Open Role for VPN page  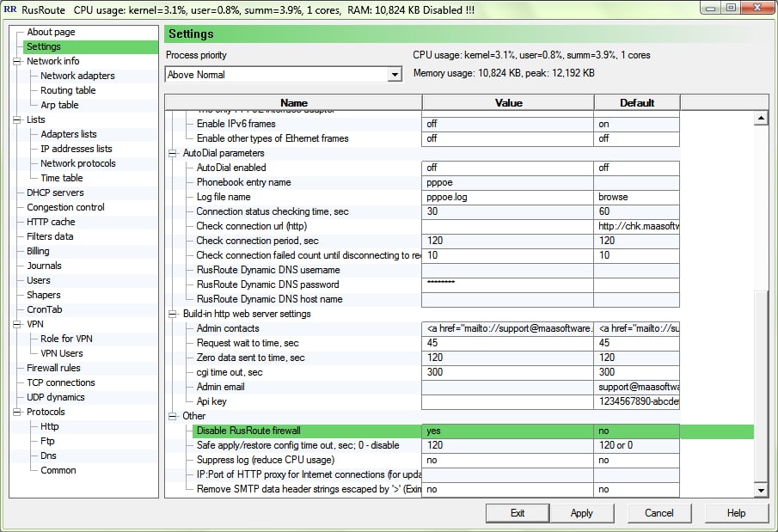[66, 339]
